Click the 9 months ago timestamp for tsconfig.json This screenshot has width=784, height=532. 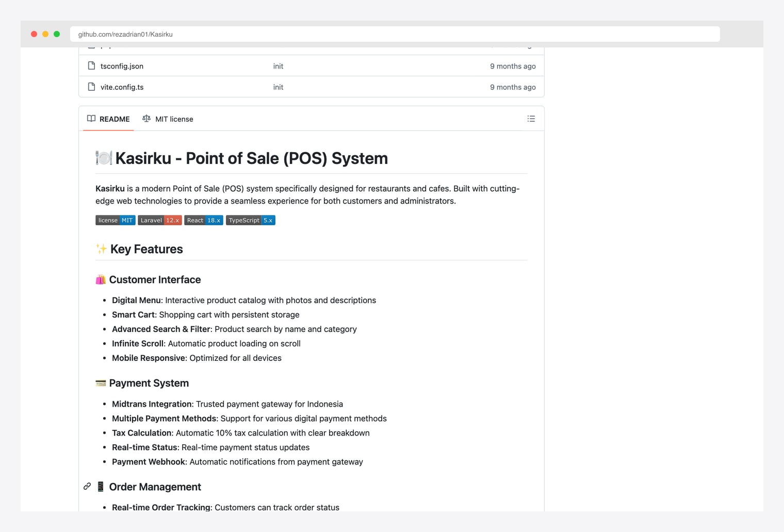(x=513, y=66)
